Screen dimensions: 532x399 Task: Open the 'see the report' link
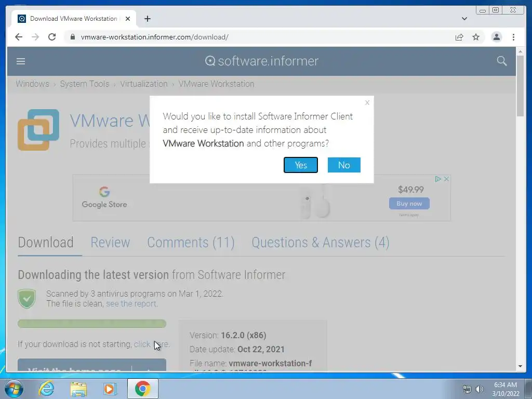131,303
